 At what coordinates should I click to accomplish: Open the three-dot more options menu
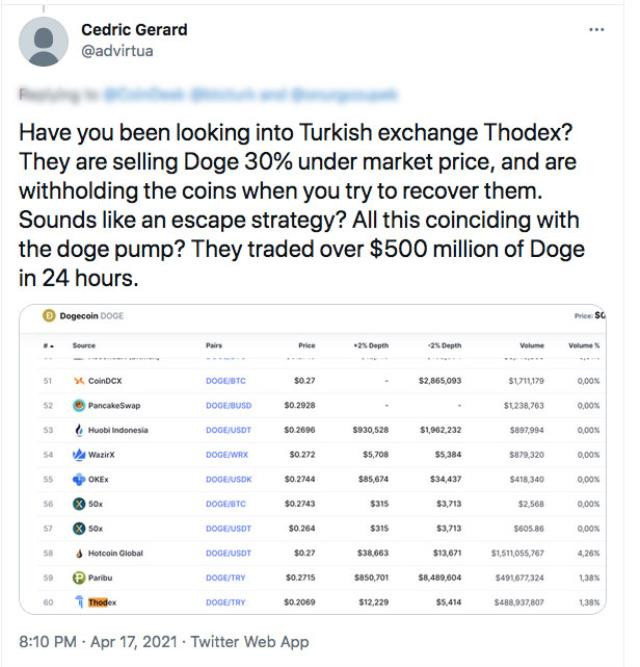pyautogui.click(x=596, y=29)
